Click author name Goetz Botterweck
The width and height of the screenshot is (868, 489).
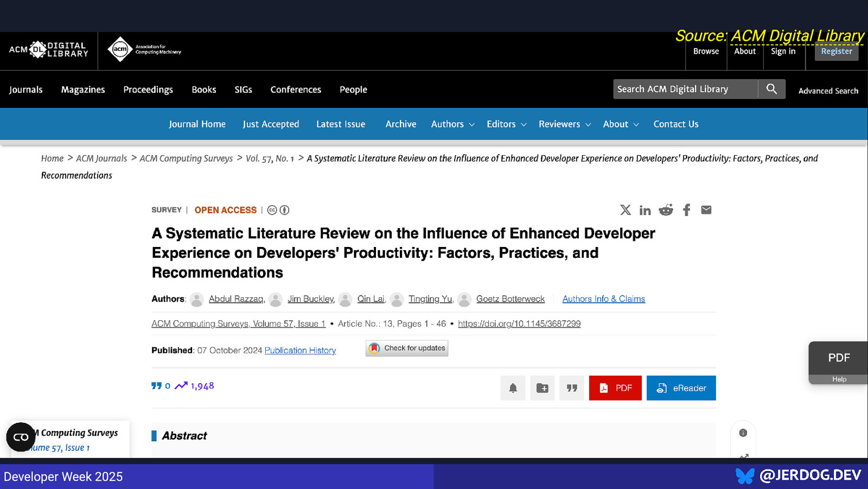pos(510,299)
